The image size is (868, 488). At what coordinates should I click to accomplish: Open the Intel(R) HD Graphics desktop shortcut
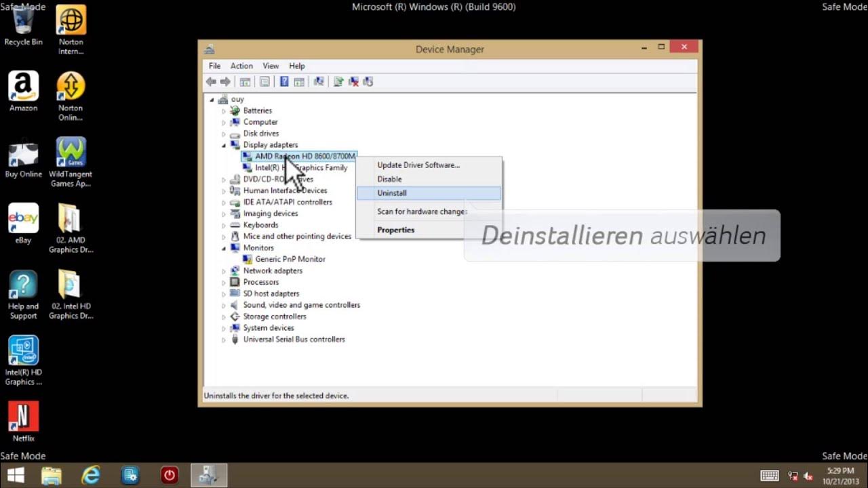pyautogui.click(x=23, y=361)
